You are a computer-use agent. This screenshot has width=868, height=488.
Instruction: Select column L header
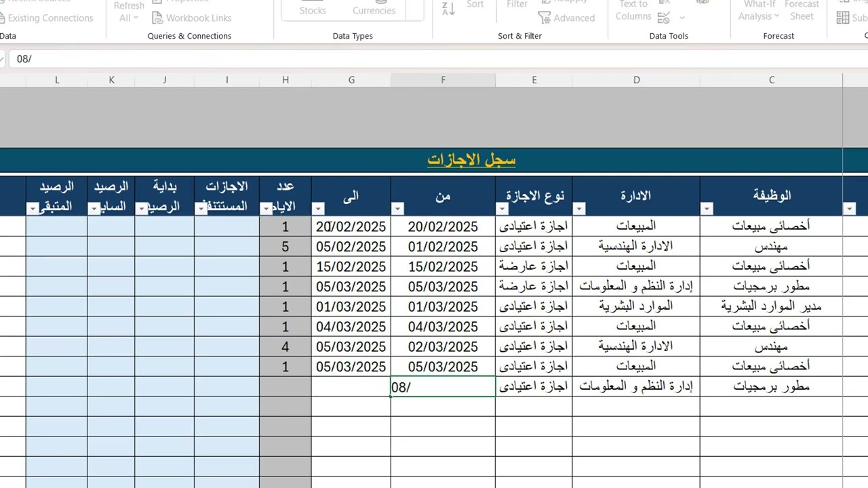(57, 80)
